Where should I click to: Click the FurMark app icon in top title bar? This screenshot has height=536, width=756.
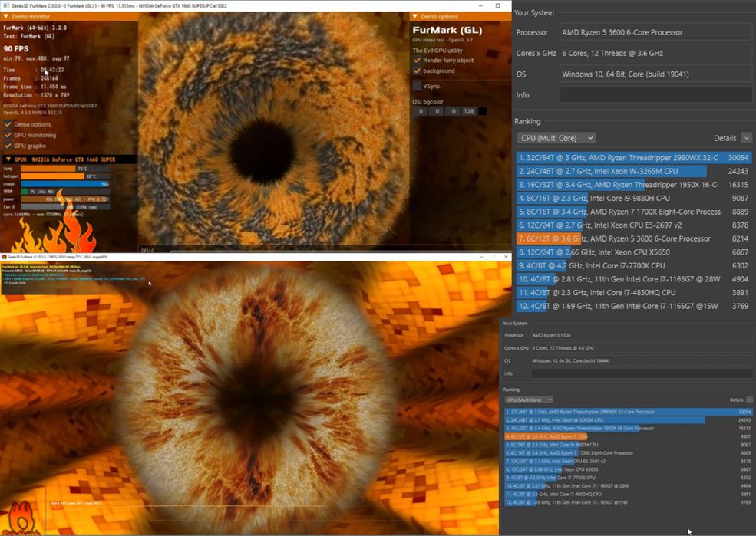[5, 5]
